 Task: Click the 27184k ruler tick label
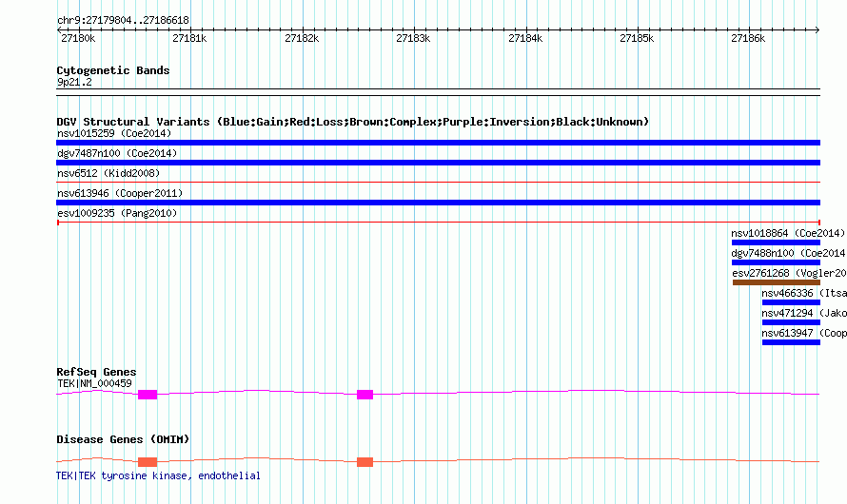(x=525, y=38)
